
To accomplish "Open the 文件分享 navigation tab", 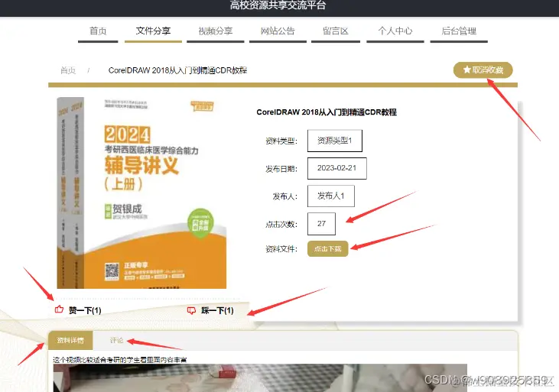I will point(153,31).
